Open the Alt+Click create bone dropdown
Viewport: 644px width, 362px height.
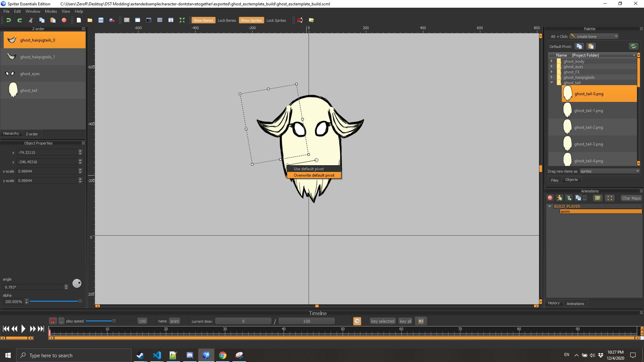tap(594, 37)
